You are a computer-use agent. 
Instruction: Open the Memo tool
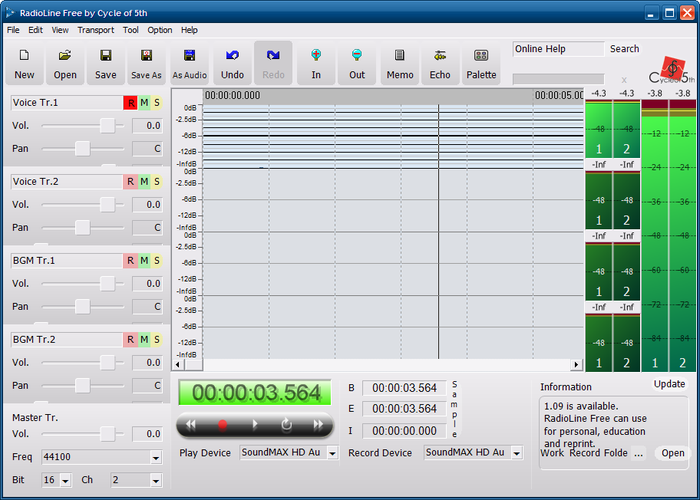pyautogui.click(x=400, y=64)
